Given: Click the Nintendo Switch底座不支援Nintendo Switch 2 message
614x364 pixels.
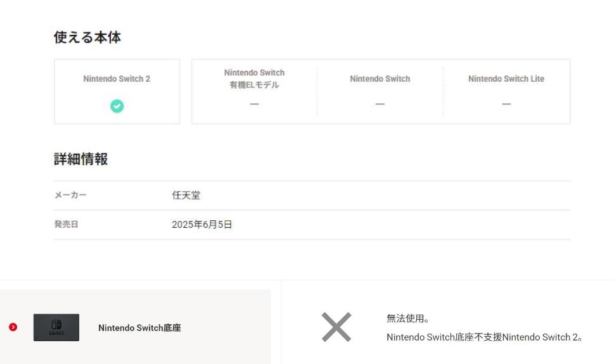Looking at the screenshot, I should click(x=484, y=337).
